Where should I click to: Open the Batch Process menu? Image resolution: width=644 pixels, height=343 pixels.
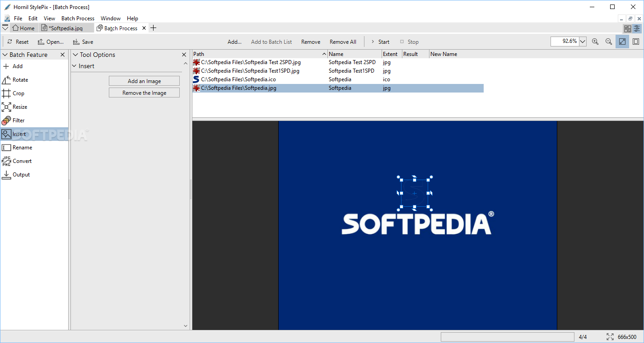pyautogui.click(x=78, y=19)
